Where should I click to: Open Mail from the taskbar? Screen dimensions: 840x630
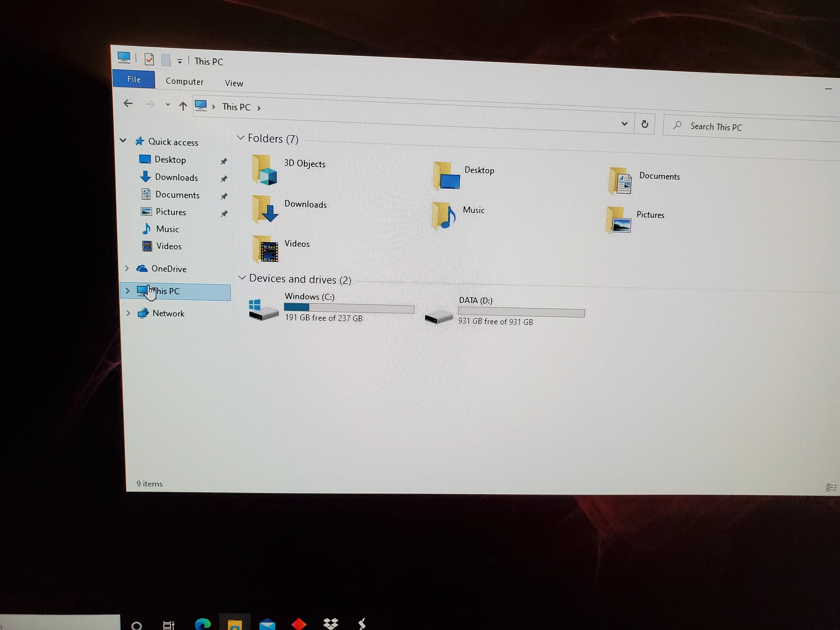click(x=267, y=624)
